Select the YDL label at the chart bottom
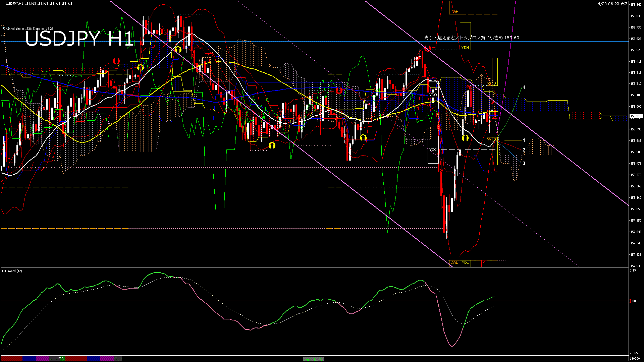The width and height of the screenshot is (644, 362). click(x=465, y=262)
